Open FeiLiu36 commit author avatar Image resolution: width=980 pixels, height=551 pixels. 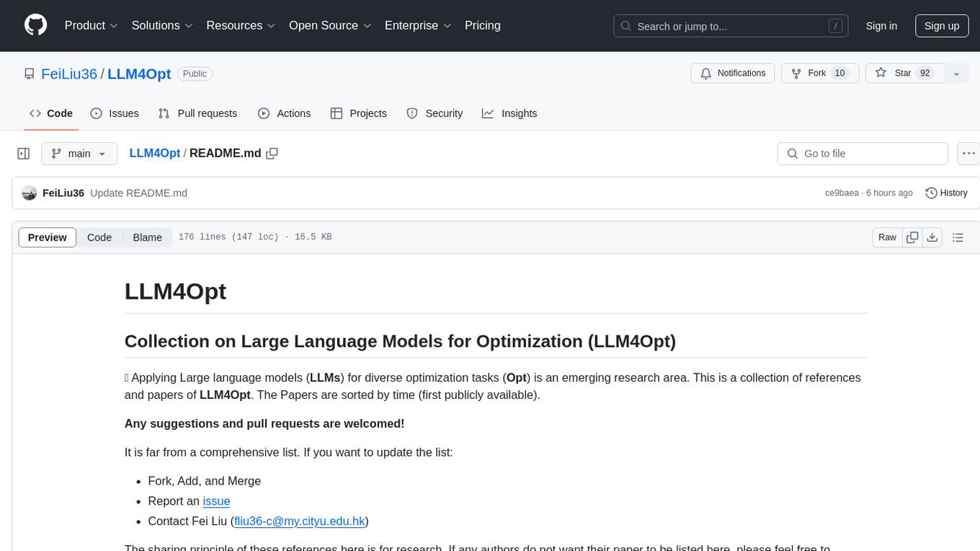coord(29,193)
